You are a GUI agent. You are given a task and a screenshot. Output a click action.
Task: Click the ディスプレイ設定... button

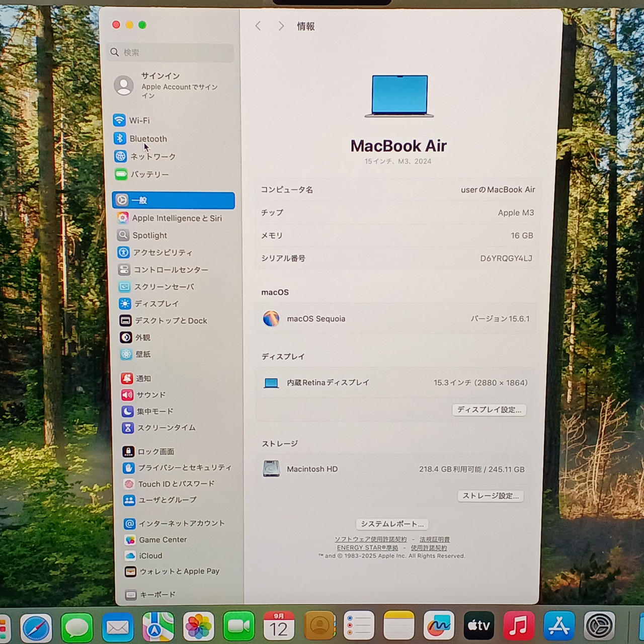tap(489, 410)
